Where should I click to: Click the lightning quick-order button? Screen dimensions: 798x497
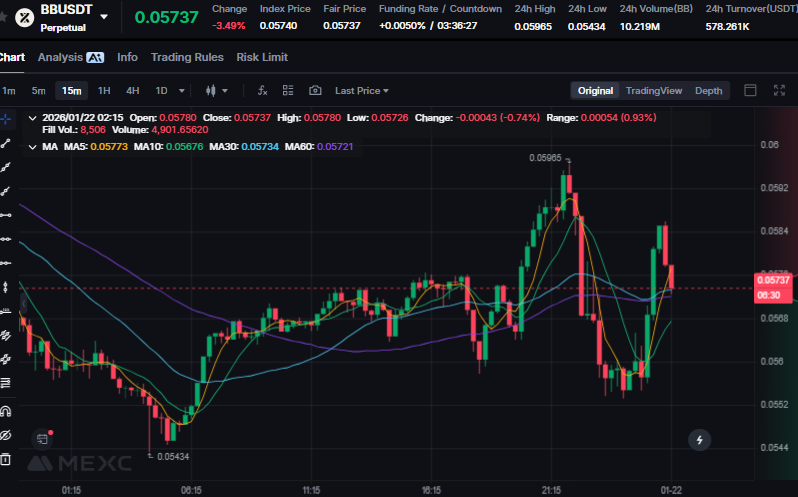(x=699, y=440)
